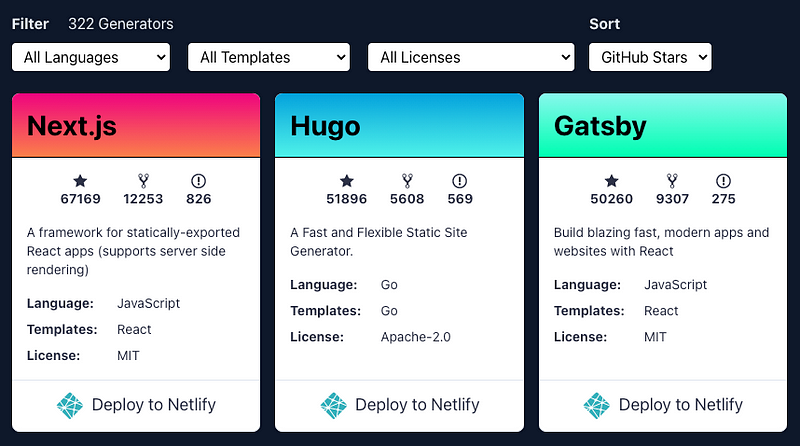800x446 pixels.
Task: Click Gatsby's License value MIT
Action: [655, 337]
